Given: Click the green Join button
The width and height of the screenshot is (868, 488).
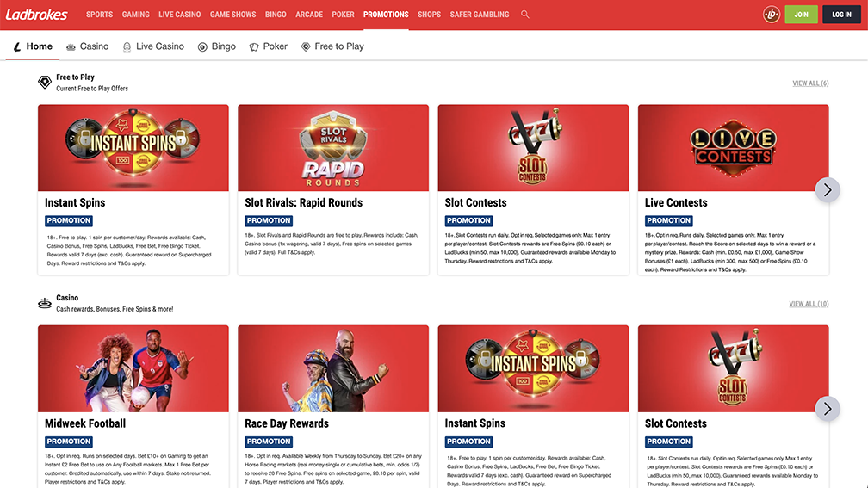Looking at the screenshot, I should (x=801, y=15).
